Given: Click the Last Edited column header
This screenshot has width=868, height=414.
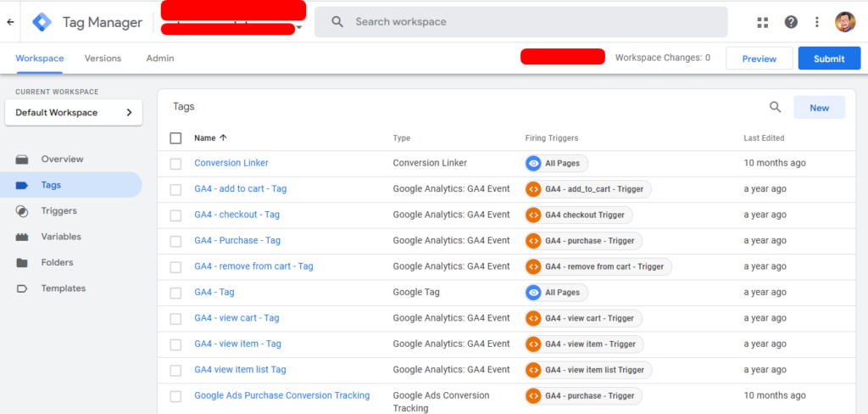Looking at the screenshot, I should (764, 138).
